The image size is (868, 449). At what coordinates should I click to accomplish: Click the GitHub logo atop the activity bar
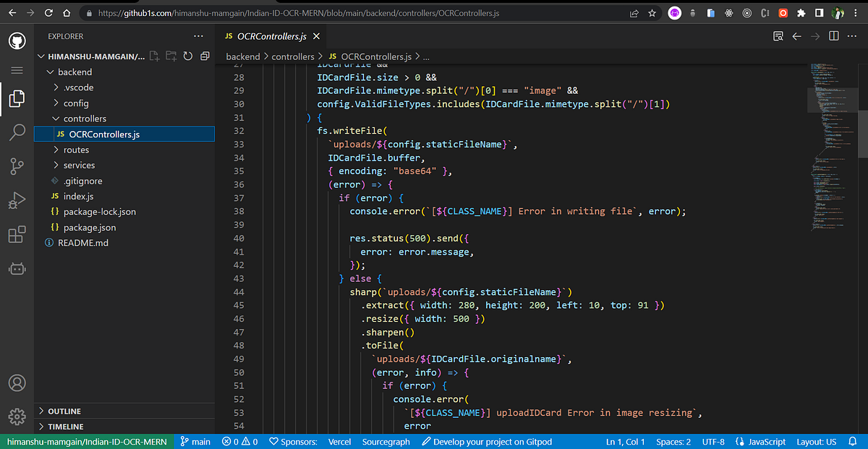click(x=16, y=40)
